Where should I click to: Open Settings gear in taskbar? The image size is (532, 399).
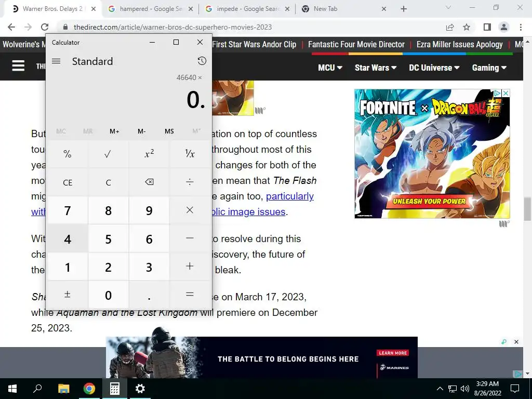coord(140,389)
